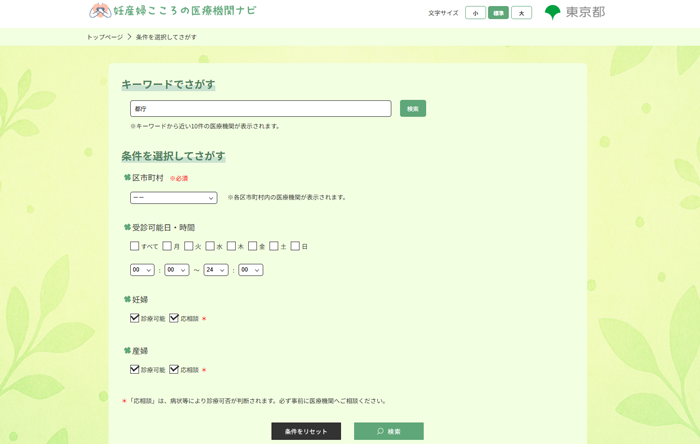Check the 金 weekday checkbox

click(x=253, y=246)
